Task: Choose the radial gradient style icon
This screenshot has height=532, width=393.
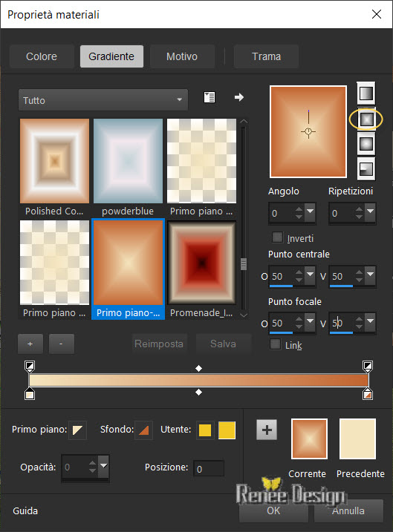Action: (x=366, y=168)
